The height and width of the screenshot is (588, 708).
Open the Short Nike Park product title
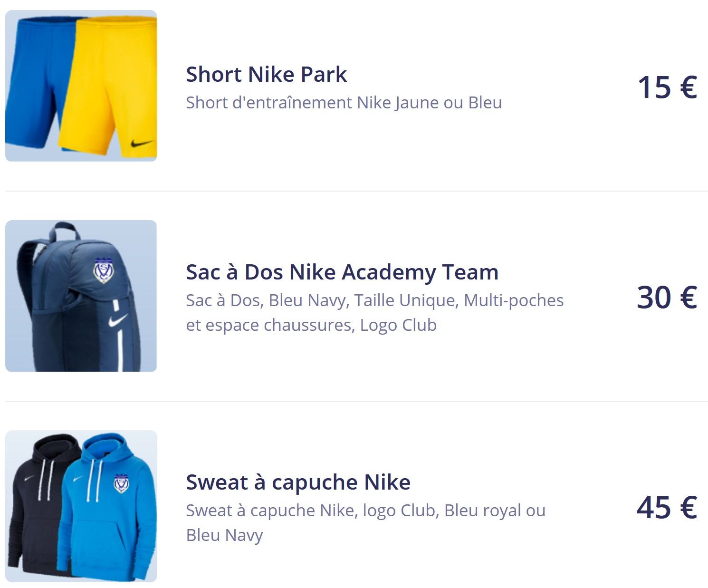(266, 74)
